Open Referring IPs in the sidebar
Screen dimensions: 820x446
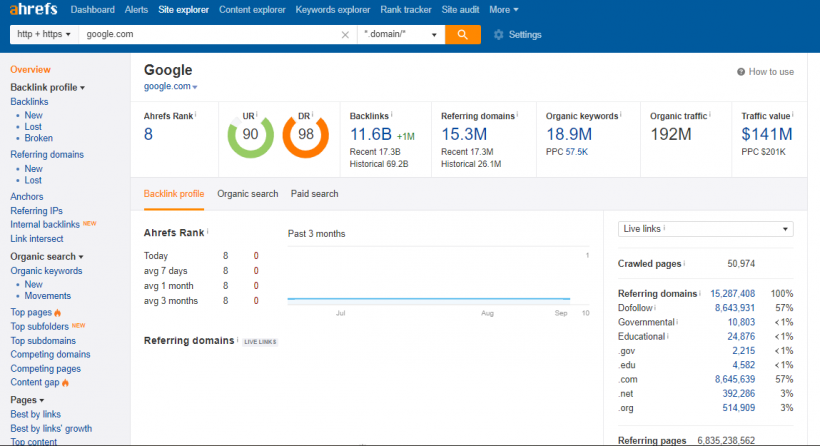click(37, 211)
